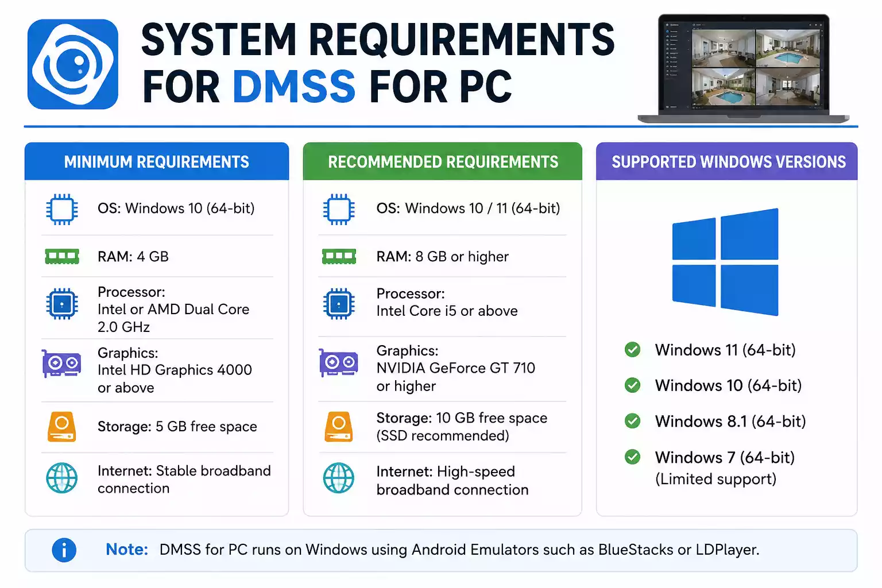Viewport: 882px width, 588px height.
Task: Click the text "Intel or AMD Dual Core"
Action: [173, 310]
